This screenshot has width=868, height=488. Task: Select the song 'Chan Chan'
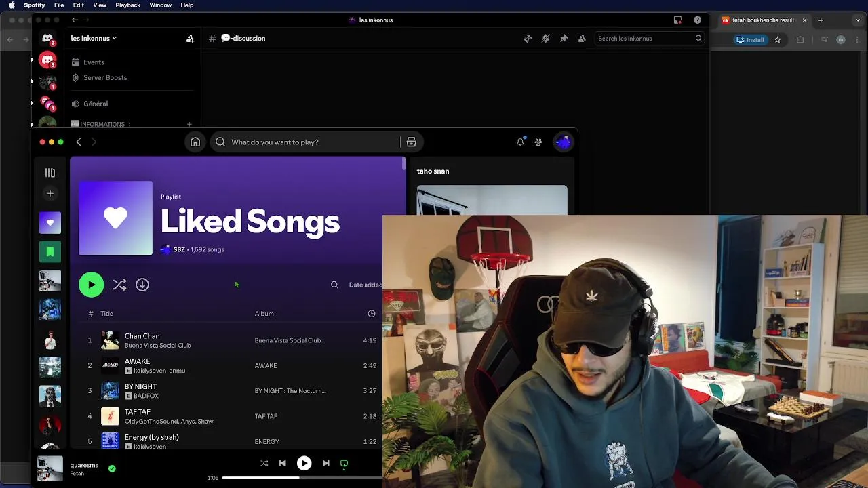pyautogui.click(x=142, y=335)
